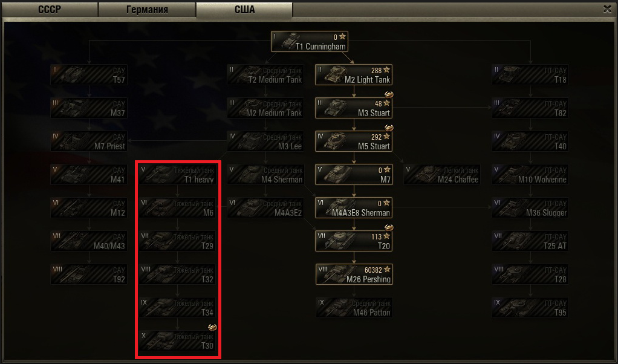Switch to the Германия nation tab
Viewport: 618px width, 364px height.
[147, 10]
